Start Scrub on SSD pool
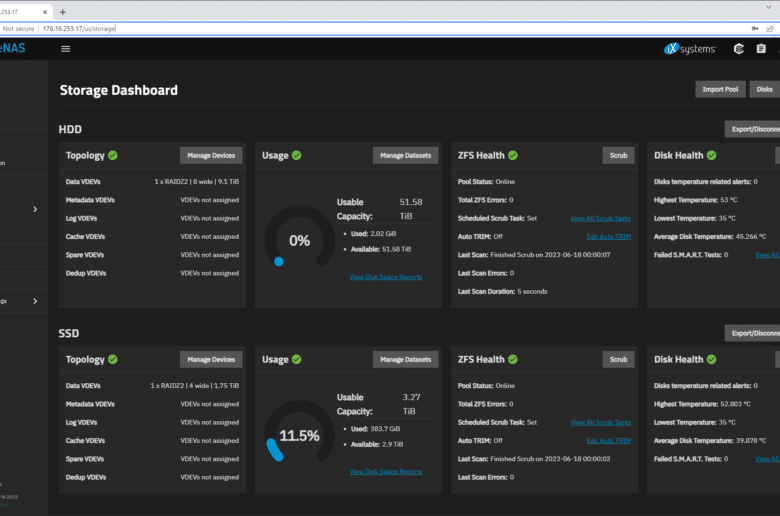Image resolution: width=780 pixels, height=516 pixels. 618,359
